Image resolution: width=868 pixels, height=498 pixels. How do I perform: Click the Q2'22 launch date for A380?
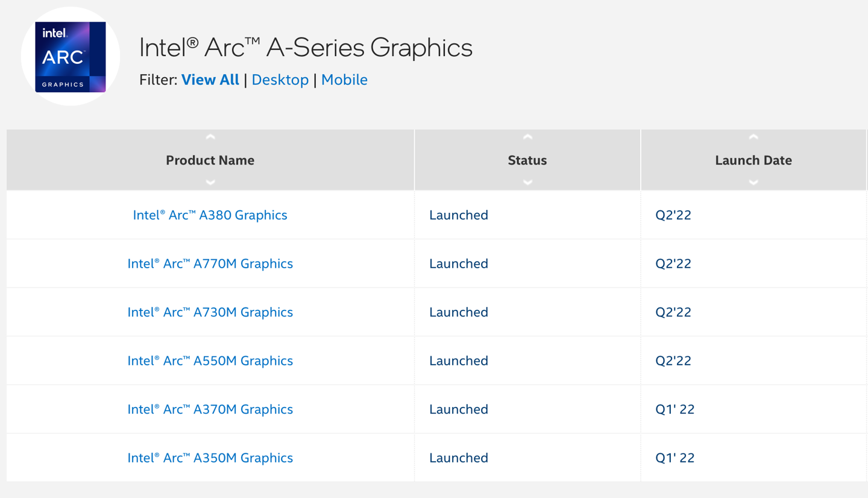click(x=673, y=215)
